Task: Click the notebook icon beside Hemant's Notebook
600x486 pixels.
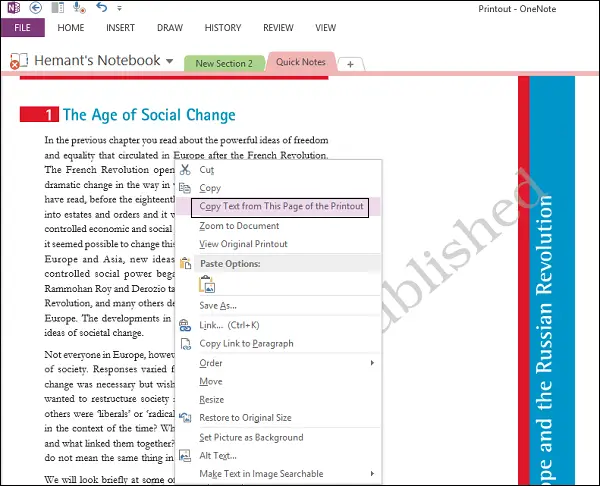Action: coord(19,60)
